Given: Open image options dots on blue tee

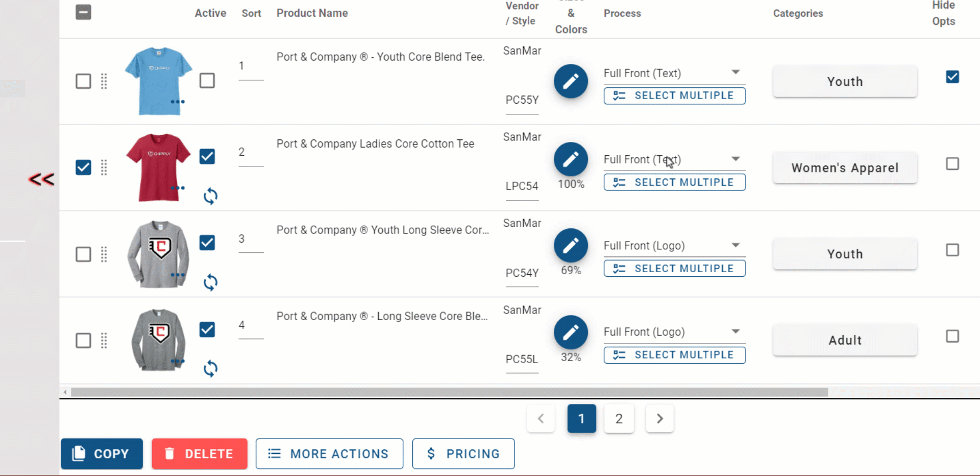Looking at the screenshot, I should 178,102.
